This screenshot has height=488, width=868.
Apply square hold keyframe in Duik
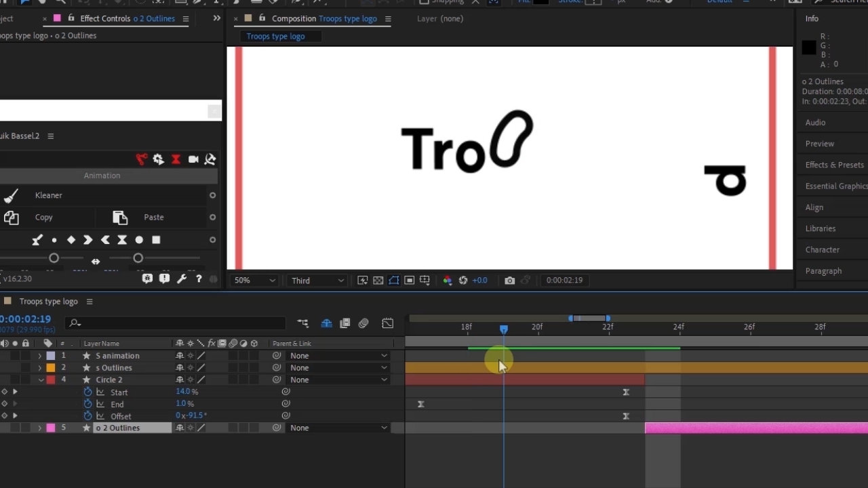156,240
